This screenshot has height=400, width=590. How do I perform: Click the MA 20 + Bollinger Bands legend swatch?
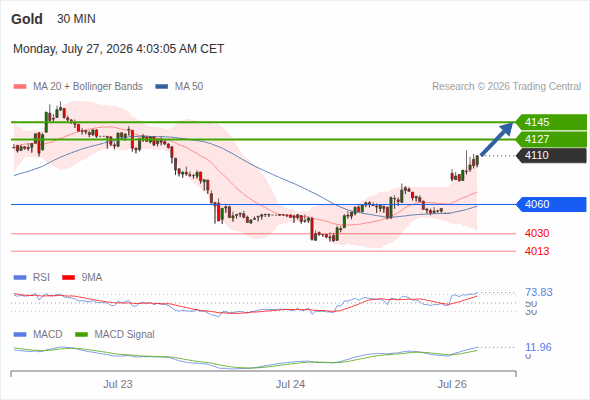20,87
